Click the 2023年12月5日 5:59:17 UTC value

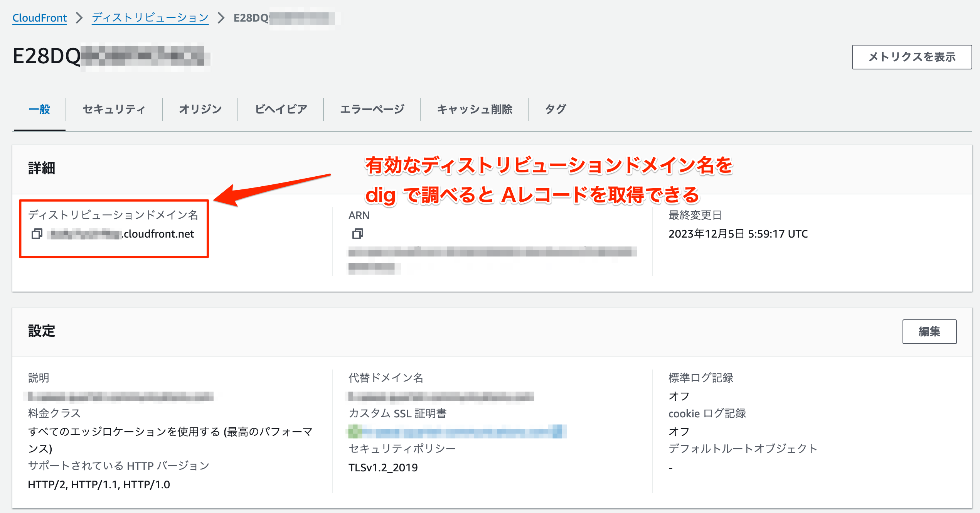click(x=738, y=234)
